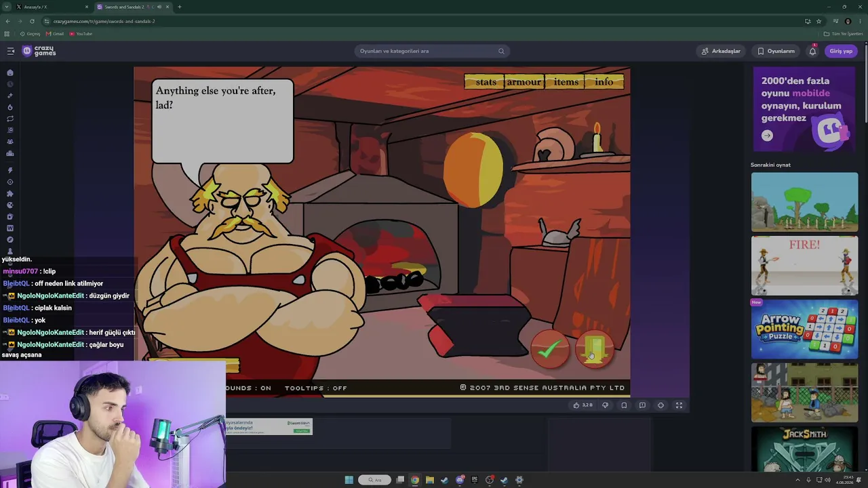The image size is (868, 488).
Task: Open the info tab in game
Action: (604, 82)
